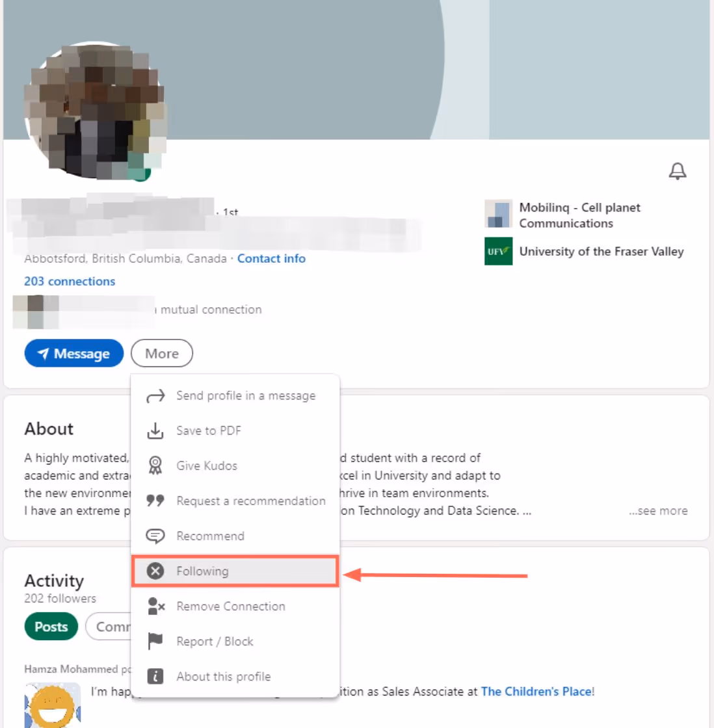Select Report / Block option

point(235,641)
